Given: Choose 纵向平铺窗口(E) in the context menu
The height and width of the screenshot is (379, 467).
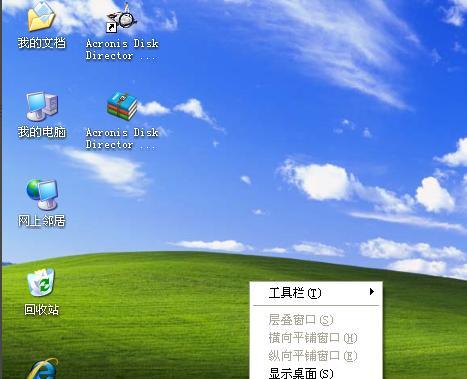Looking at the screenshot, I should [x=316, y=356].
